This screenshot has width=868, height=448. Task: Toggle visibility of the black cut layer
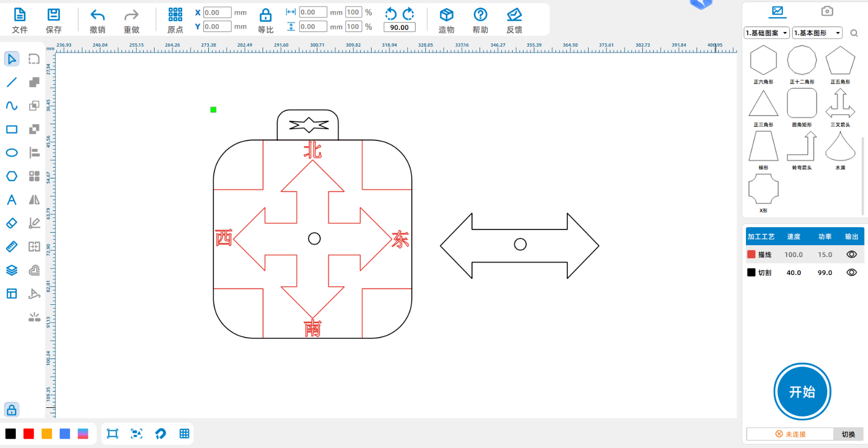(x=851, y=272)
